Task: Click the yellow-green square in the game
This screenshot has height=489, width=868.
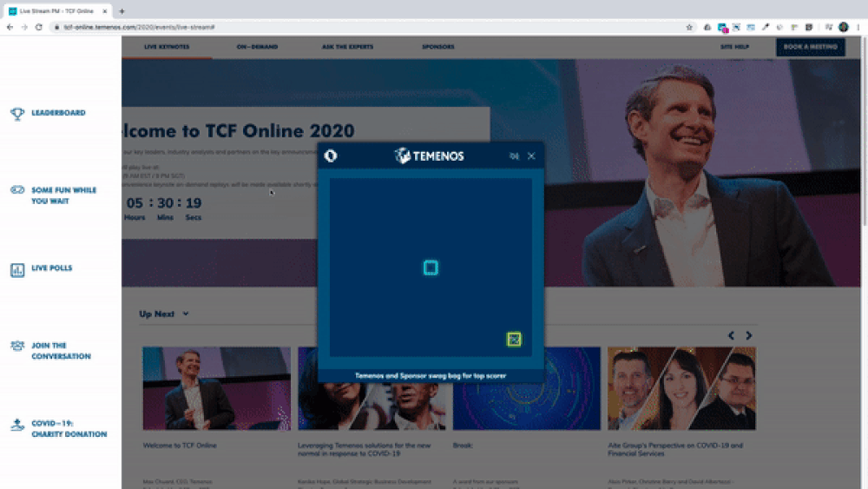Action: pyautogui.click(x=514, y=339)
